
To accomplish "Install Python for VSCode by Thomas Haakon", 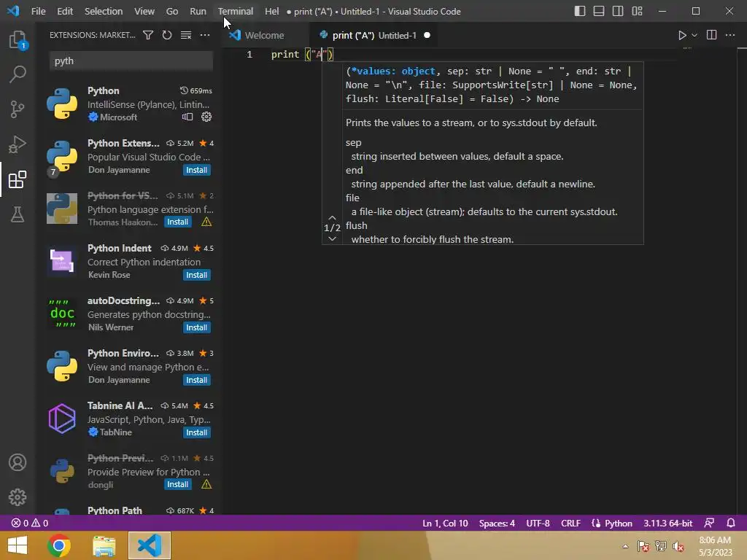I will pos(178,222).
